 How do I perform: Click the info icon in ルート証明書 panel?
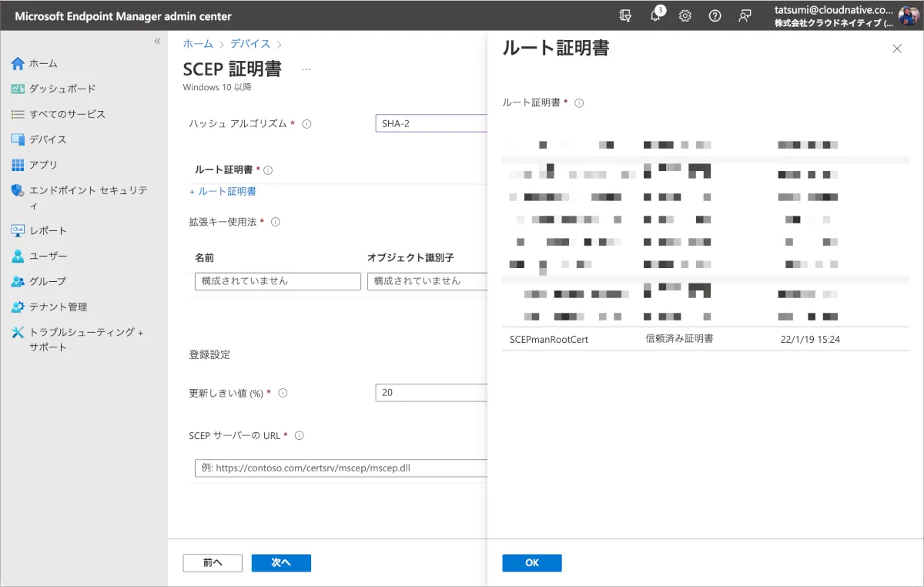pyautogui.click(x=579, y=103)
